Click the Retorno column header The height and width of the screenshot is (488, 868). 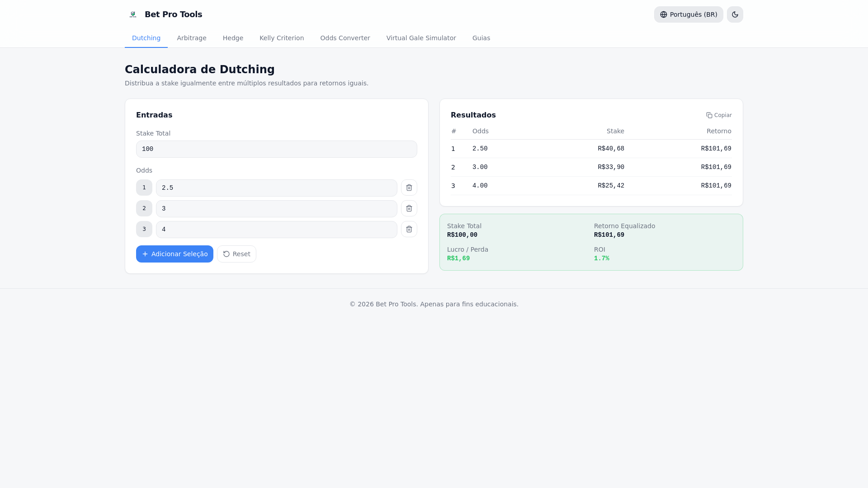click(719, 131)
